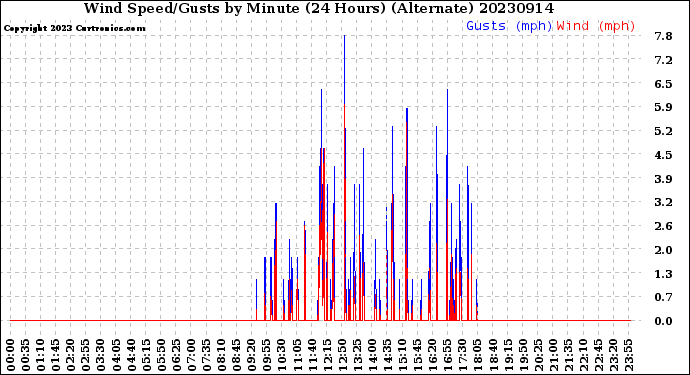The image size is (690, 375).
Task: Click the x-axis time label 05:50
Action: [161, 355]
